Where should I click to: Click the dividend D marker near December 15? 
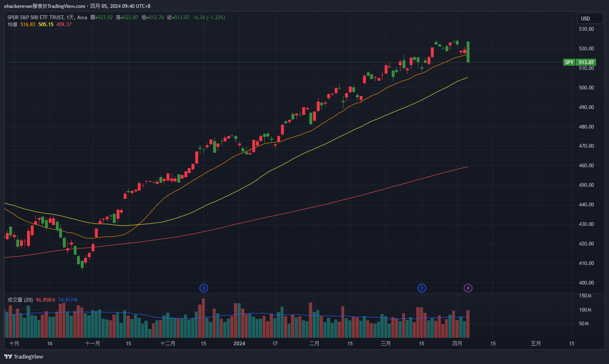[x=204, y=288]
